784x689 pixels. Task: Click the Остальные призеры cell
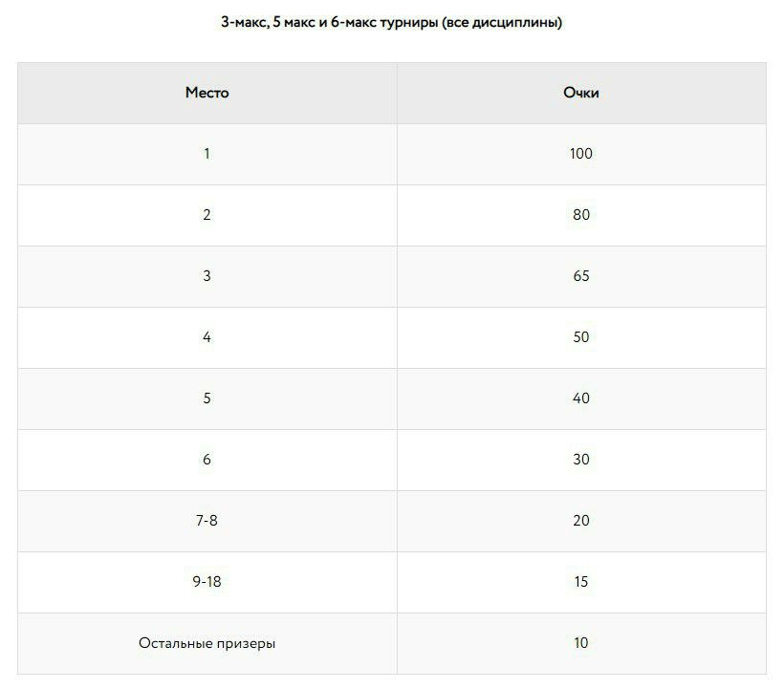click(x=207, y=644)
